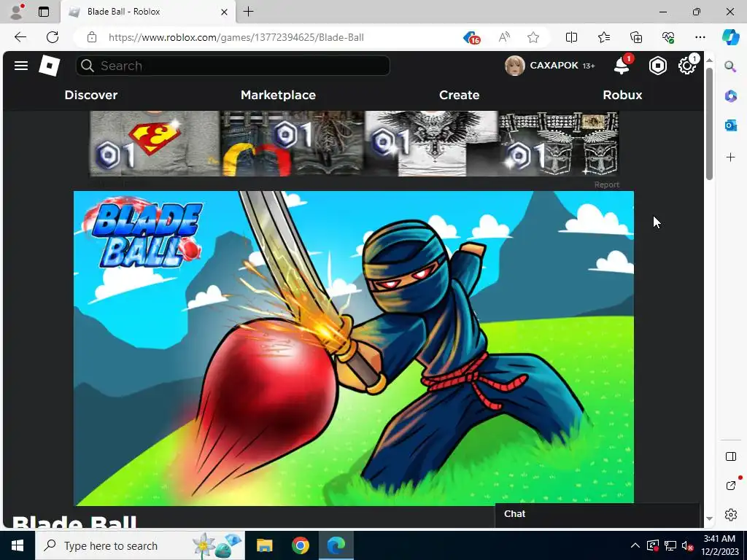Viewport: 747px width, 560px height.
Task: Click the Roblox logo home icon
Action: tap(49, 66)
